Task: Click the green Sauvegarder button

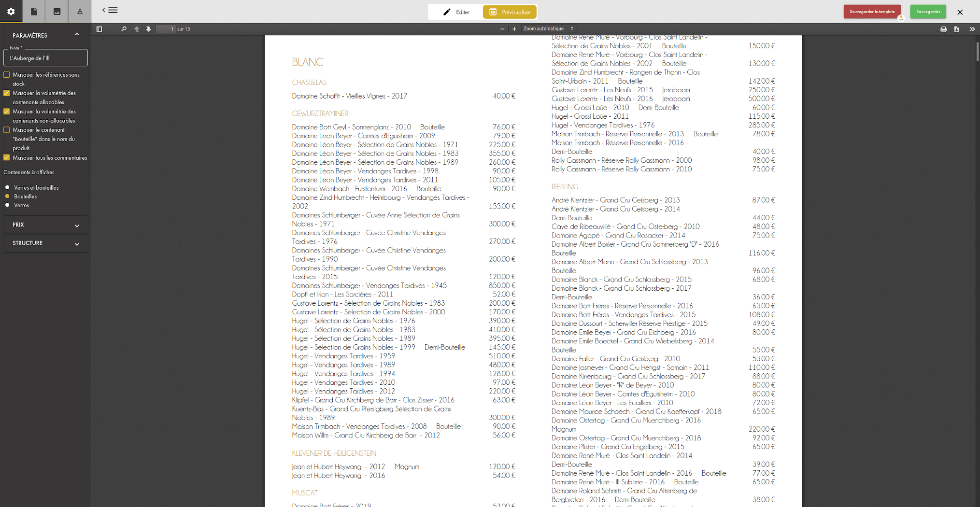Action: [928, 12]
